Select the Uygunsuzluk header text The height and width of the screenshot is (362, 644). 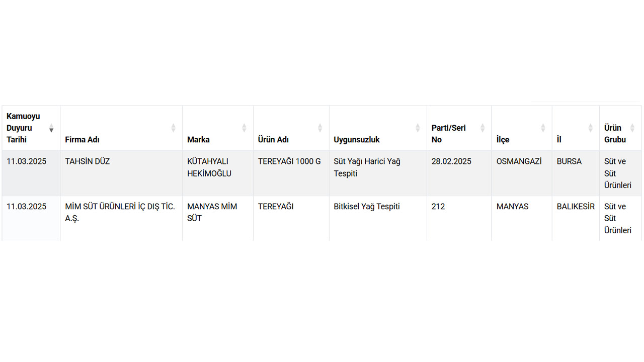point(357,139)
